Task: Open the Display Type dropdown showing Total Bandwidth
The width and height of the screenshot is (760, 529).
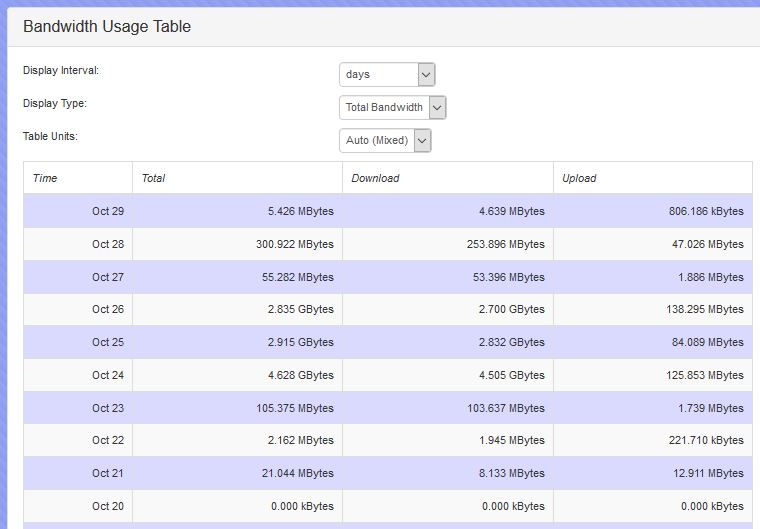Action: (x=393, y=108)
